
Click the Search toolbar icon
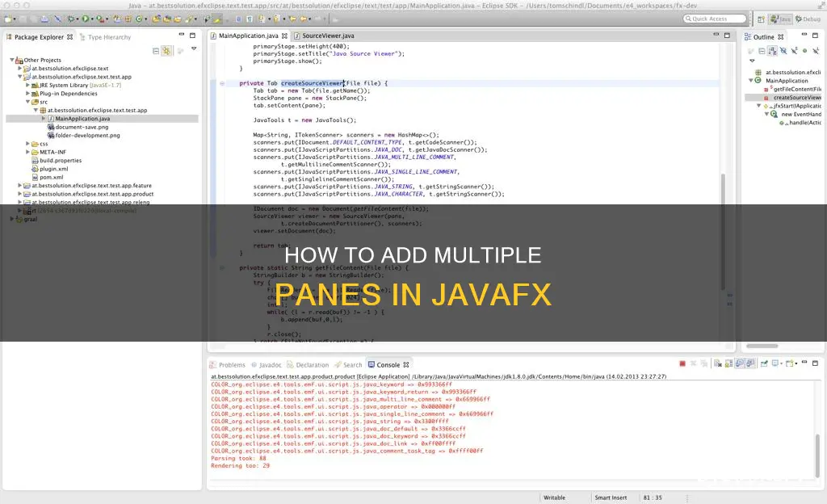click(188, 19)
